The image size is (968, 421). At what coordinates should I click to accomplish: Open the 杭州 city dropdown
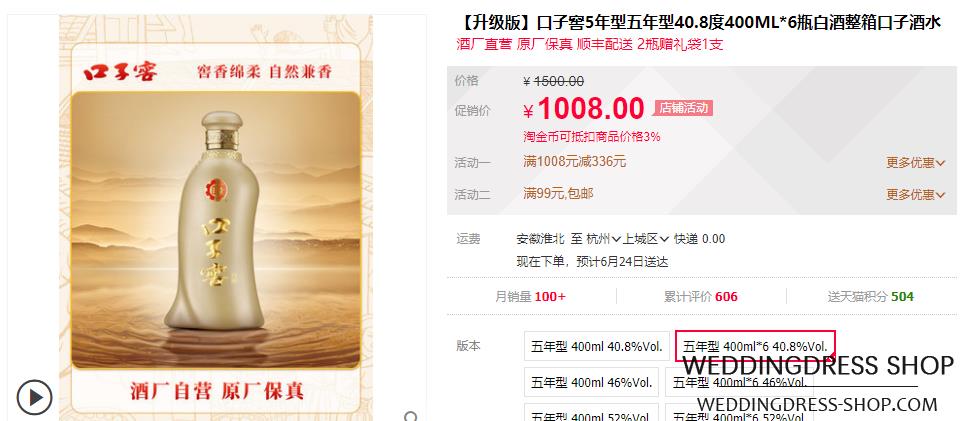(x=603, y=239)
